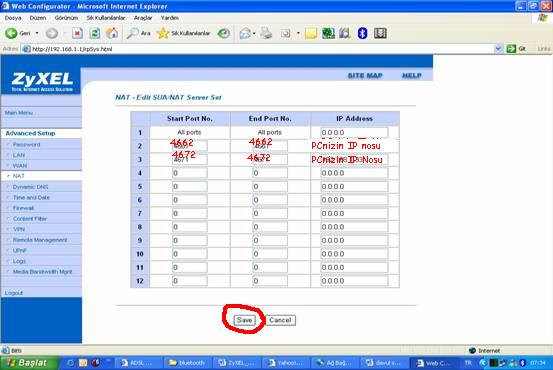Open Content Filter in sidebar
The width and height of the screenshot is (553, 370).
coord(30,219)
